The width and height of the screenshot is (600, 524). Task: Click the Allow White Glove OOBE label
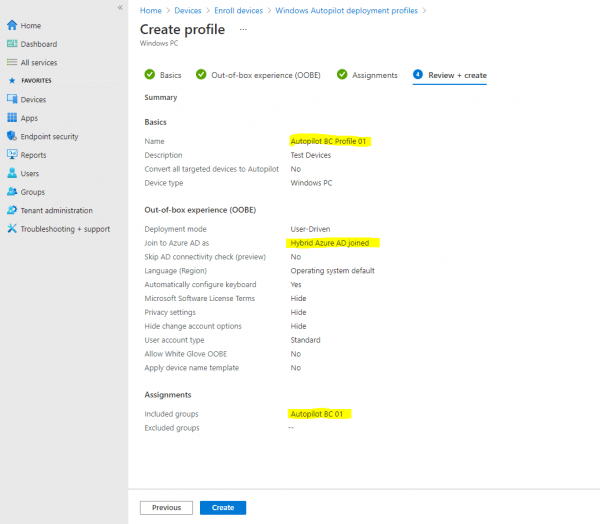186,354
